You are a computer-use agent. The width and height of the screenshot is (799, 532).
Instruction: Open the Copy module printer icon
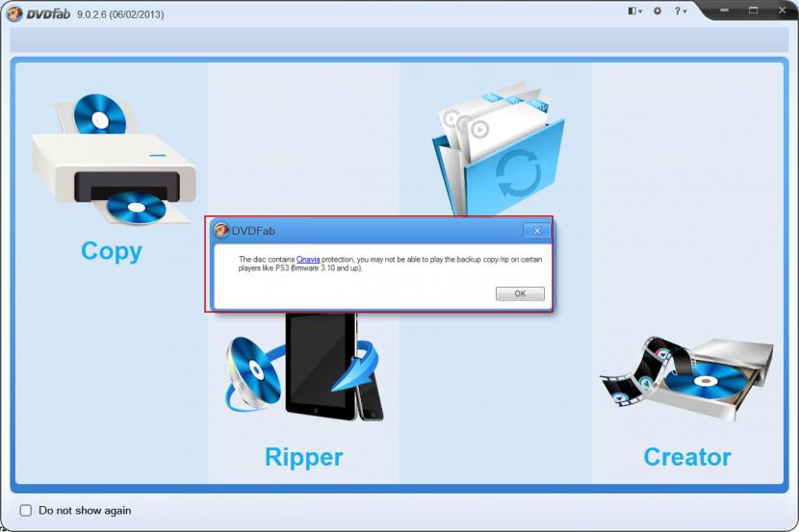pos(114,159)
